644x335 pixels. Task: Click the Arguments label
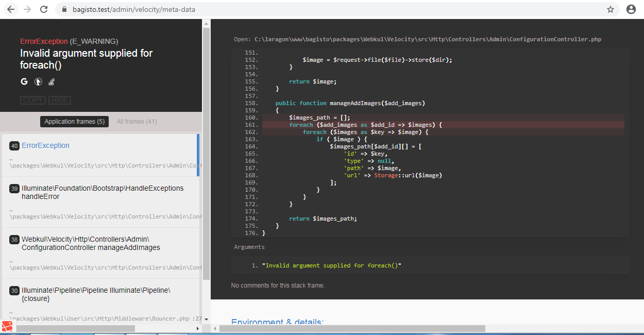click(249, 247)
